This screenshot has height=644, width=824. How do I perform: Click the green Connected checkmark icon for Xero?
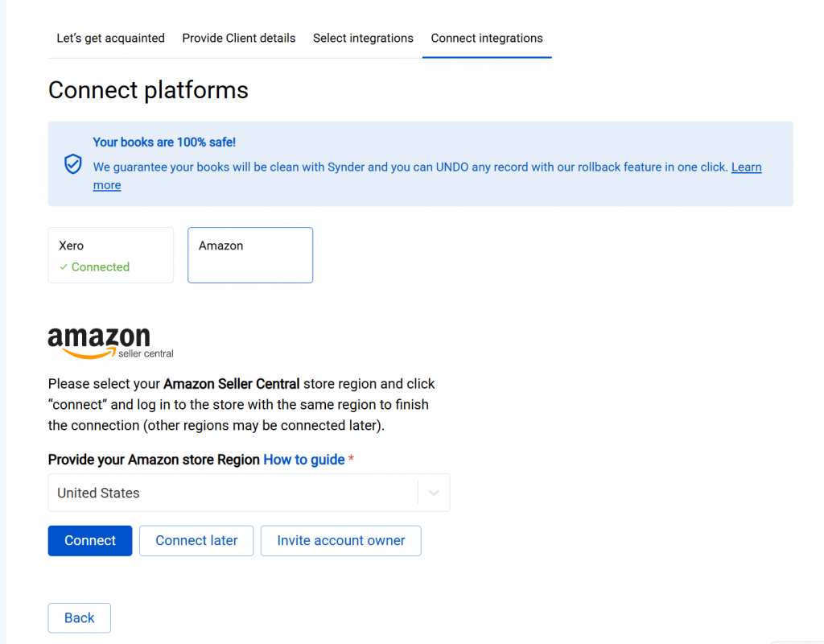pyautogui.click(x=64, y=267)
